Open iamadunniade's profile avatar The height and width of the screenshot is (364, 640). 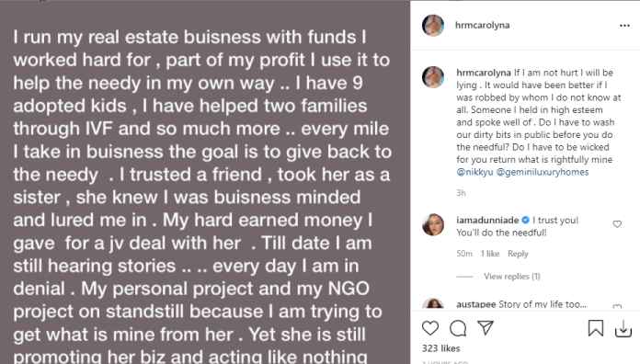click(x=433, y=224)
